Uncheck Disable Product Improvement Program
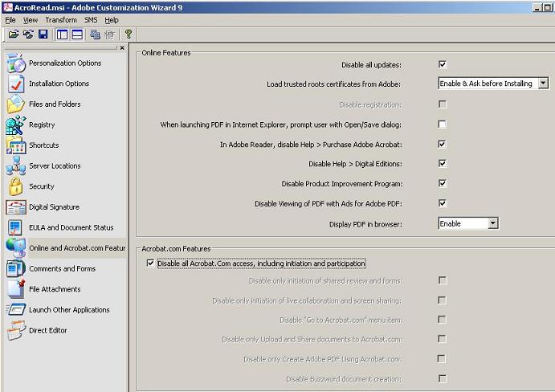Screen dimensions: 555x392 [x=442, y=183]
